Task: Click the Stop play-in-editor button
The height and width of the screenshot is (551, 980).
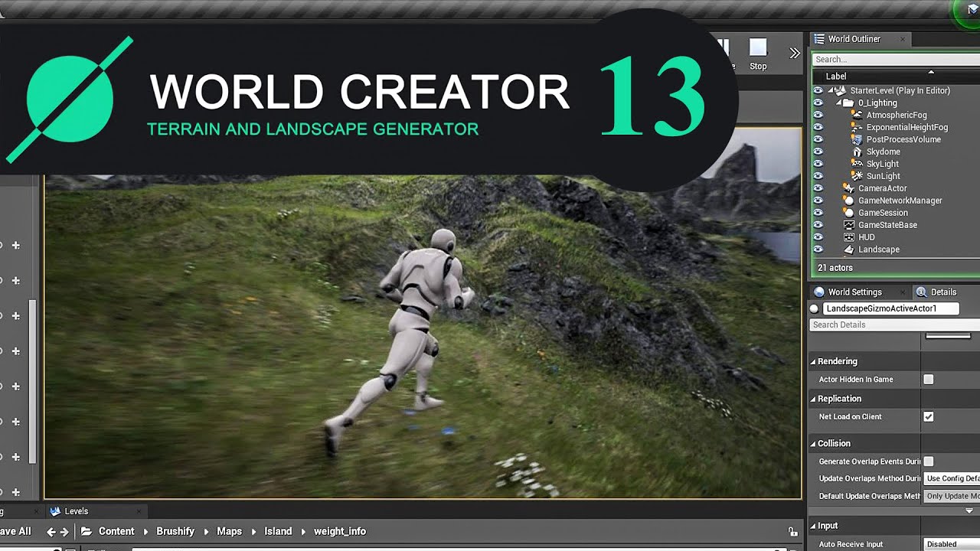Action: pyautogui.click(x=758, y=55)
